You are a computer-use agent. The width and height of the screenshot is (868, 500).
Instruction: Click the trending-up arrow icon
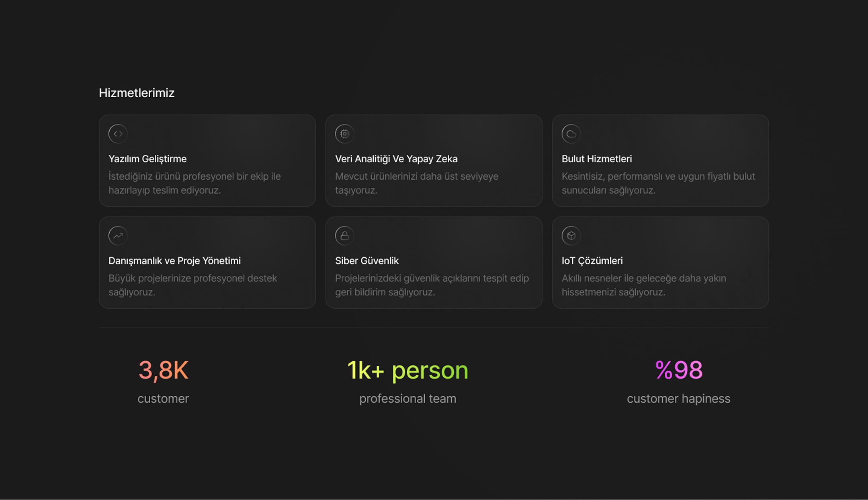click(118, 236)
